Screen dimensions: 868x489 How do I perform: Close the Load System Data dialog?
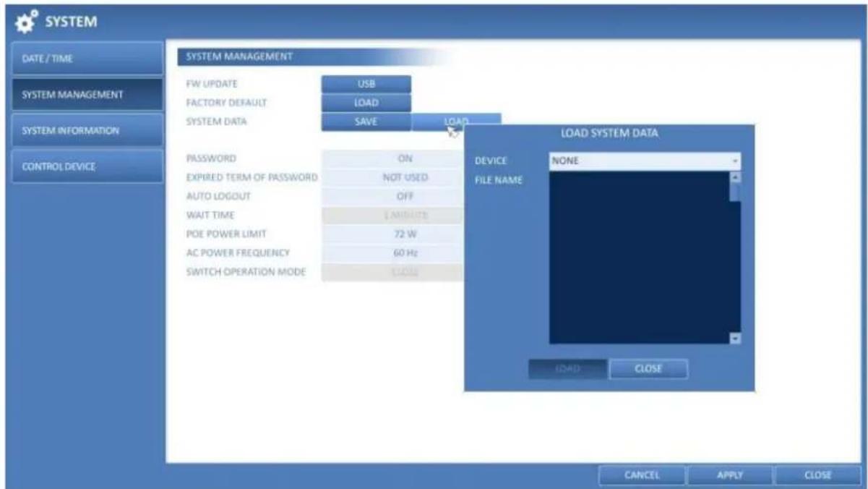[x=648, y=369]
